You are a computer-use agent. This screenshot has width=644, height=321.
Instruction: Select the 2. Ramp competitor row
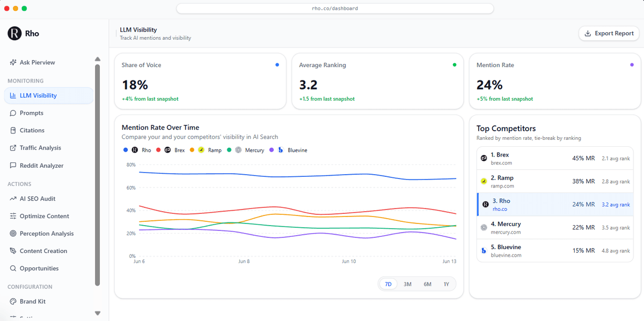[555, 181]
